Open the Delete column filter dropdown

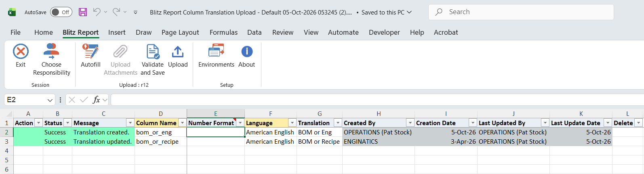[638, 123]
